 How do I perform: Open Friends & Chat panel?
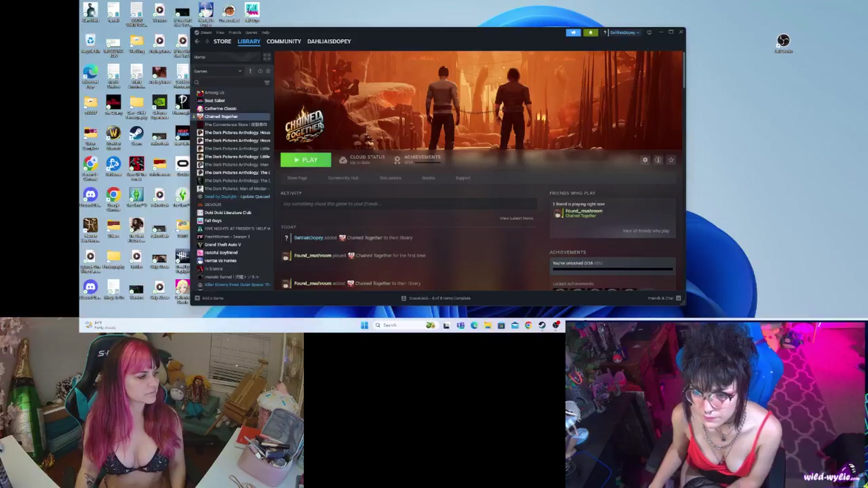tap(664, 298)
